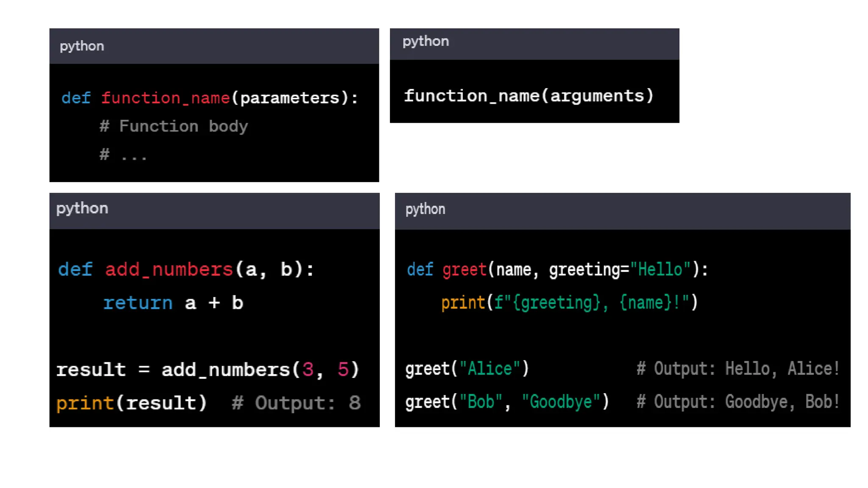Click the '# Function body' comment
Screen dimensions: 868x488
174,126
